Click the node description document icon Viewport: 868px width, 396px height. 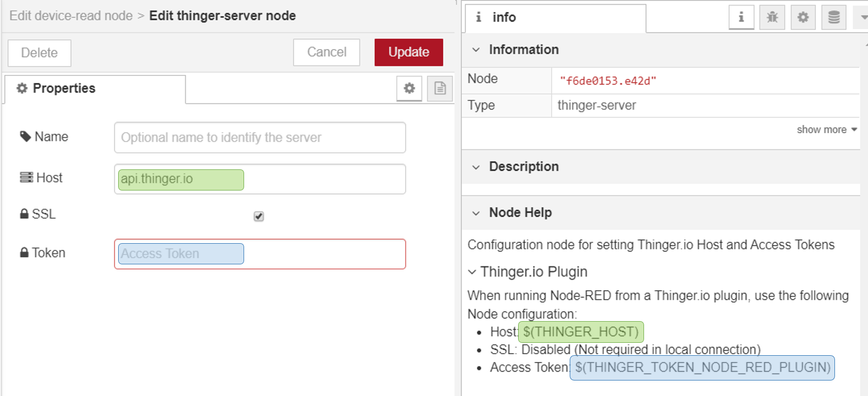click(x=440, y=88)
